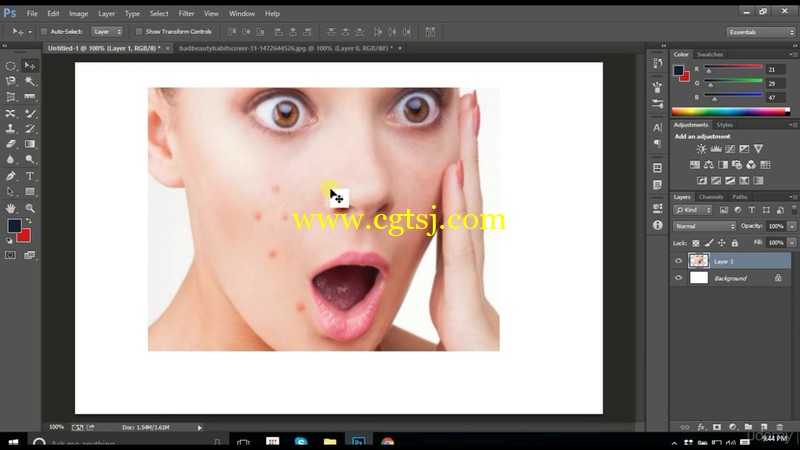The height and width of the screenshot is (450, 800).
Task: Toggle Quick Mask mode icon
Action: pyautogui.click(x=10, y=255)
